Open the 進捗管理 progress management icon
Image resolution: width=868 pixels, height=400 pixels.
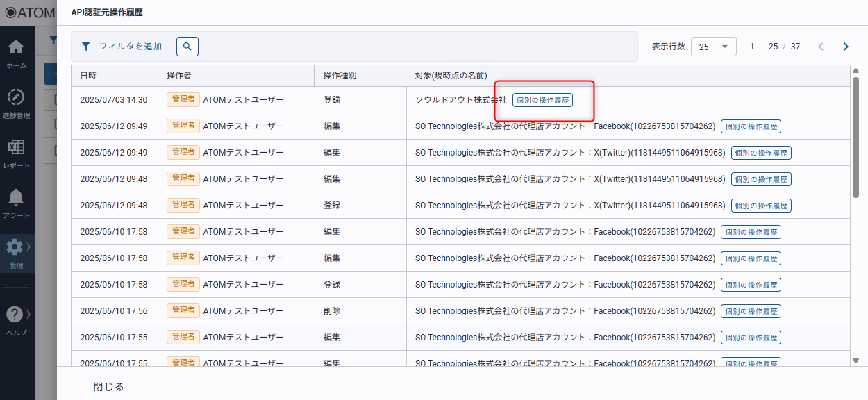pos(16,97)
